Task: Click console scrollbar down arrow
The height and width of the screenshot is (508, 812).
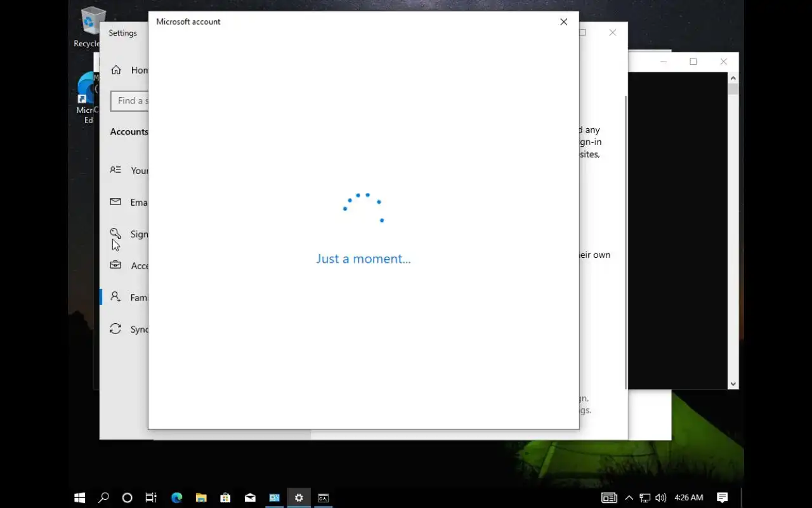Action: [733, 384]
